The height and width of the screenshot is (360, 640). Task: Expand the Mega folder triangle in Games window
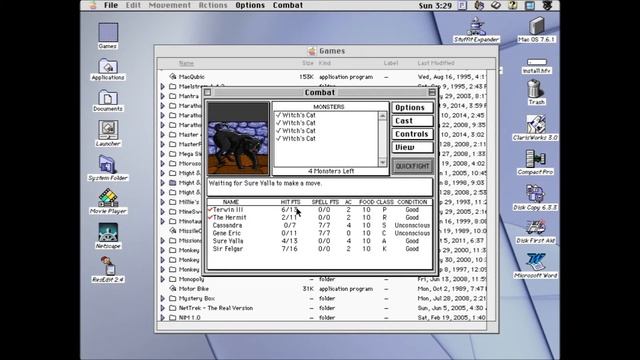[162, 154]
